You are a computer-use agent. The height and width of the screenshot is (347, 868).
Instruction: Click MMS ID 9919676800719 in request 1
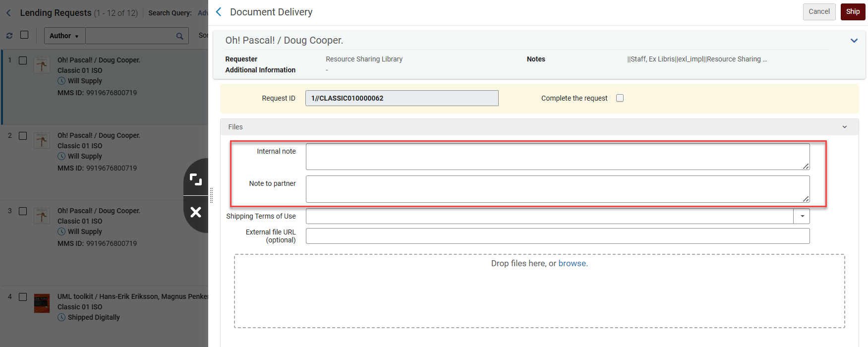97,93
